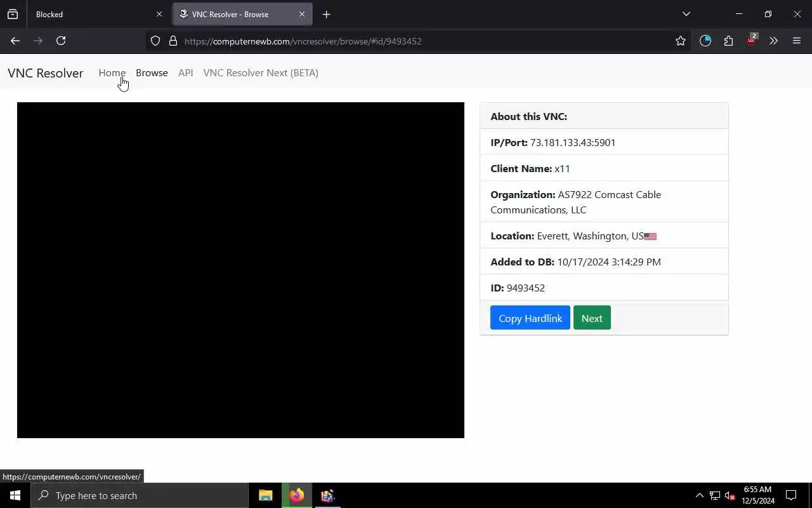This screenshot has width=812, height=508.
Task: Open VNC Resolver Next (BETA) link
Action: pyautogui.click(x=261, y=73)
